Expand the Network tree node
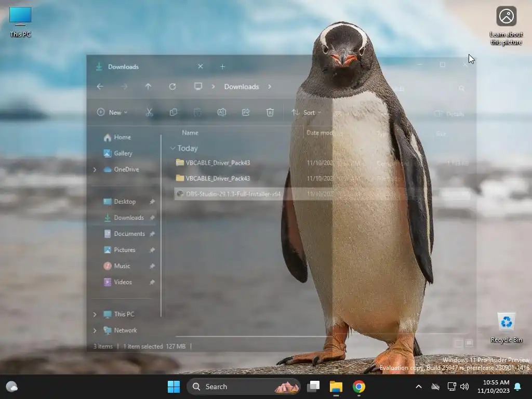The height and width of the screenshot is (399, 532). coord(95,330)
